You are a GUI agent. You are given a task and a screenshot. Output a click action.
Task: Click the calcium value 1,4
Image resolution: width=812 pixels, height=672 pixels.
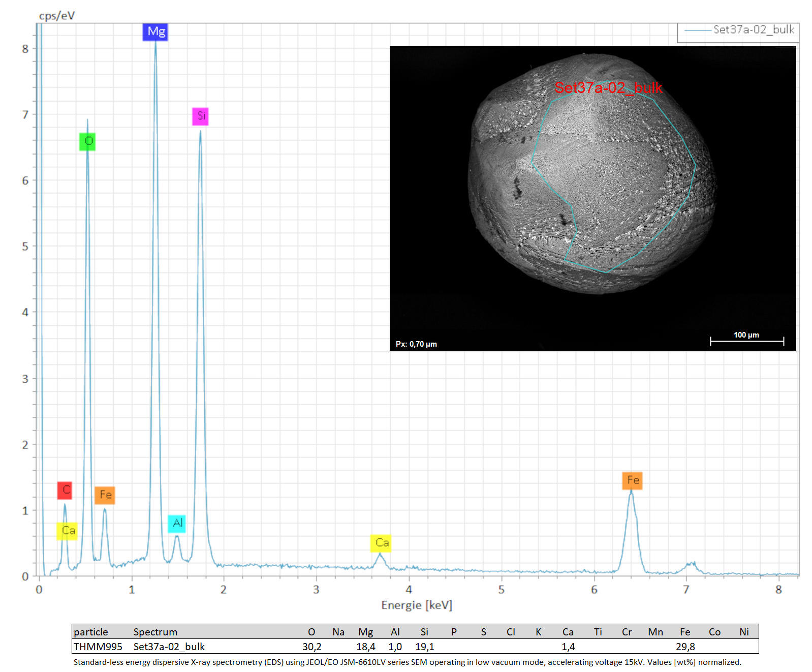568,647
